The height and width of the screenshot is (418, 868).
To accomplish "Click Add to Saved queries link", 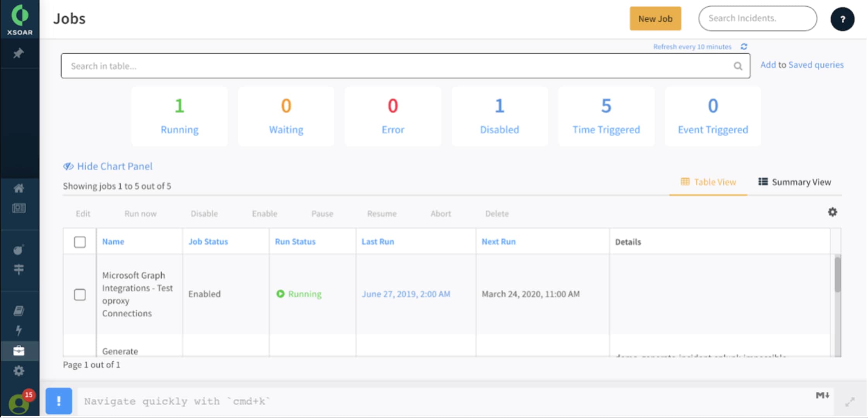I will click(802, 65).
